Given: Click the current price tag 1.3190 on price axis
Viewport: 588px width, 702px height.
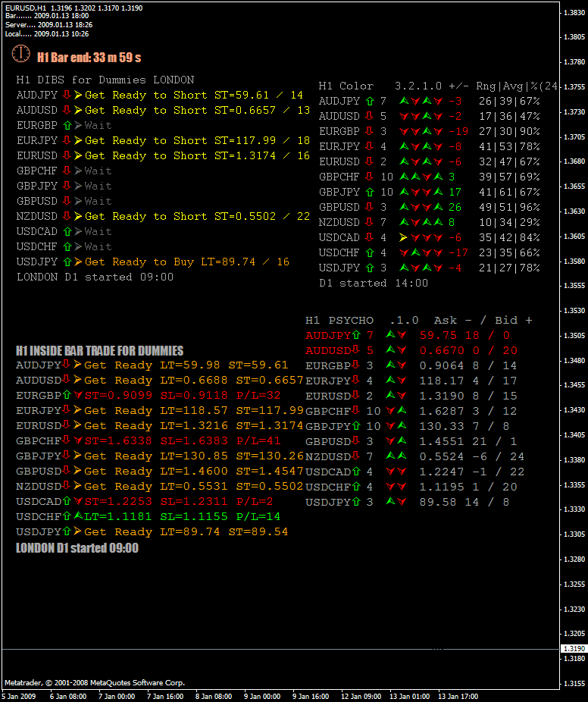Looking at the screenshot, I should 574,648.
